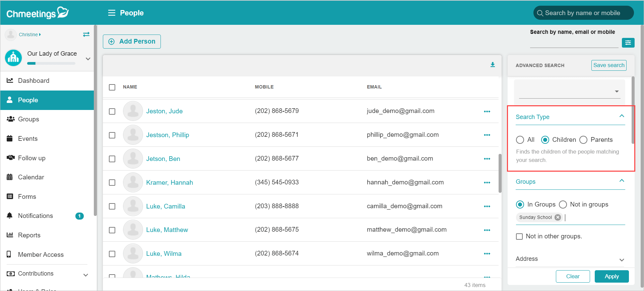Viewport: 644px width, 291px height.
Task: Expand the Our Lady of Grace dropdown
Action: click(x=88, y=59)
